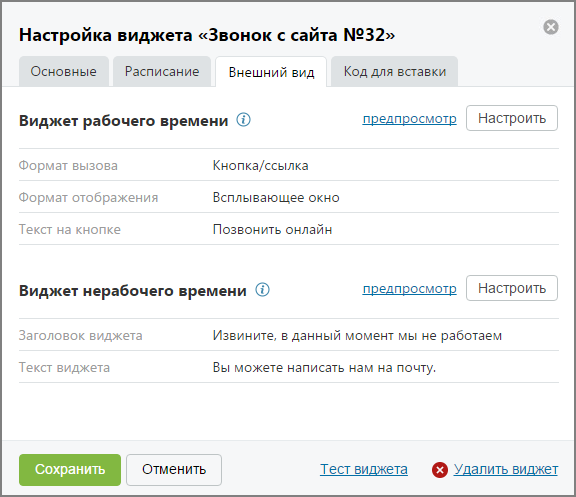Click heading «Виджет рабочего времени»
Image resolution: width=576 pixels, height=497 pixels.
click(x=123, y=120)
